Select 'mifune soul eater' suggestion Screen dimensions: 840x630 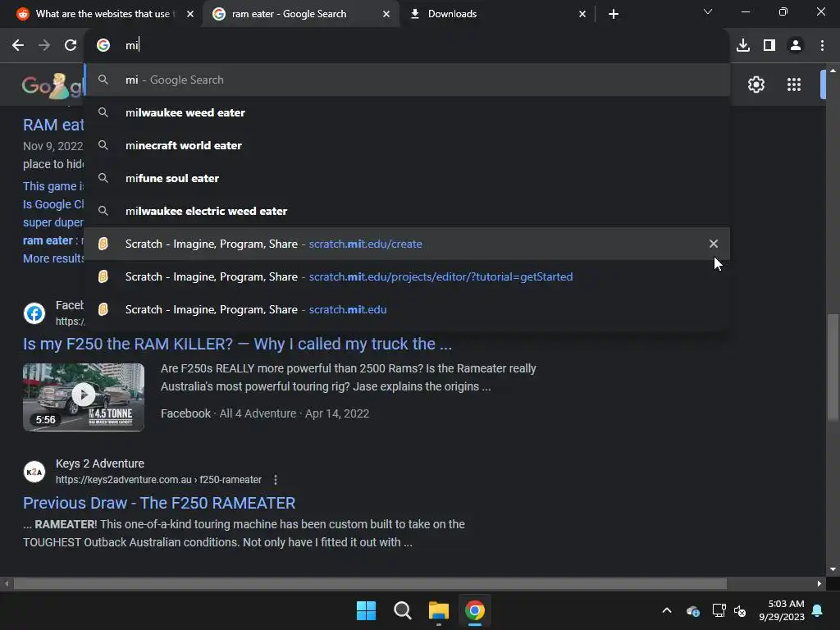pos(407,178)
